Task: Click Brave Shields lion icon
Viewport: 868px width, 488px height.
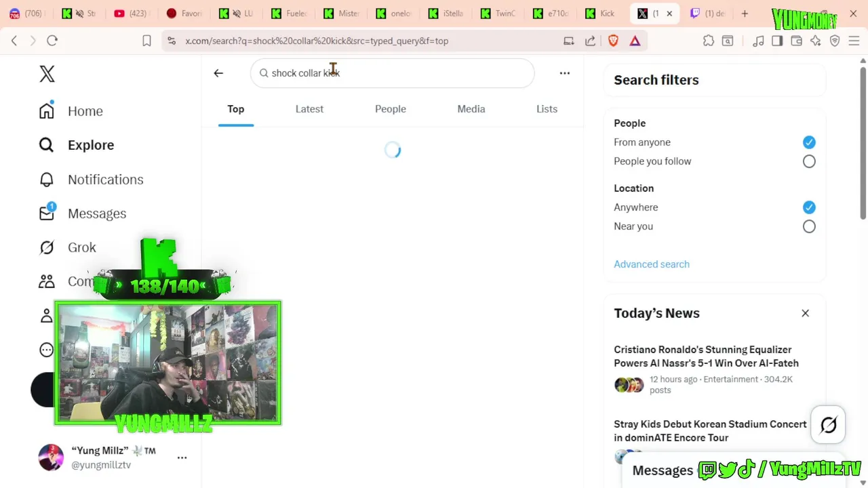Action: [613, 41]
